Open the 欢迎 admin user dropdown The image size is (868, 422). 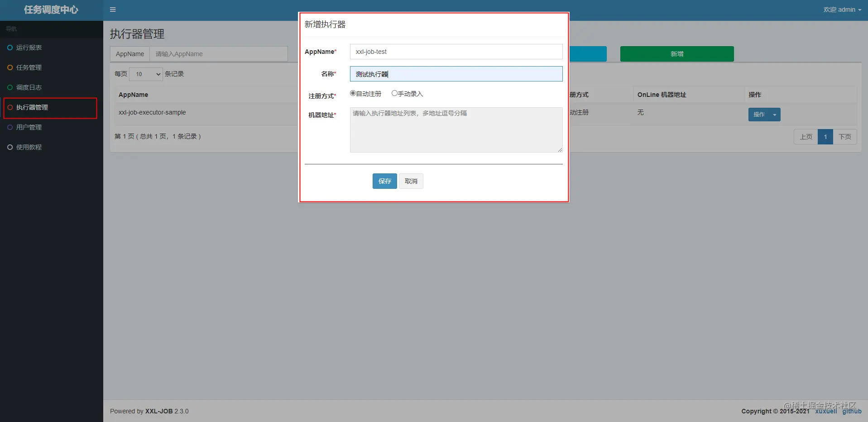(842, 10)
